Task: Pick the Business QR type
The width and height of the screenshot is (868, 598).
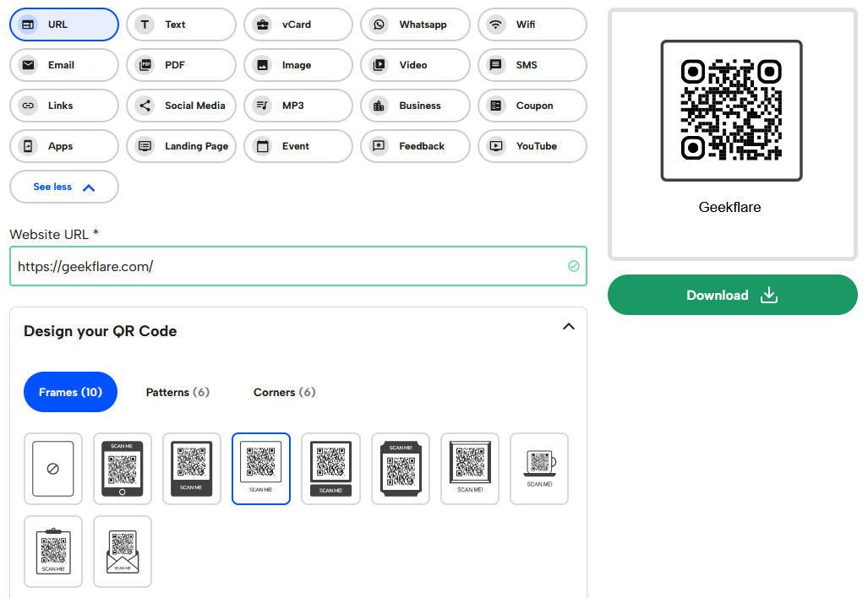Action: point(415,106)
